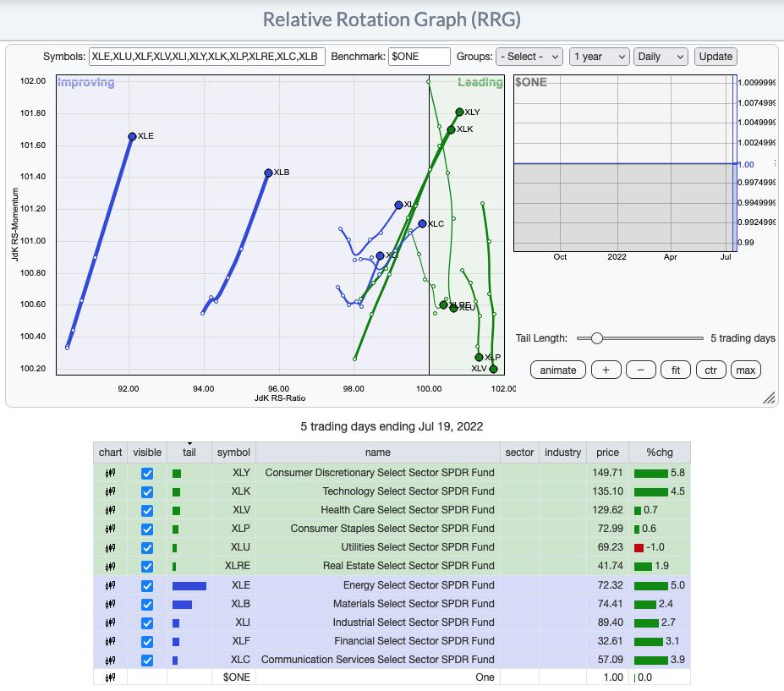Open chart icon for $ONE row
Image resolution: width=784 pixels, height=691 pixels.
click(x=110, y=677)
